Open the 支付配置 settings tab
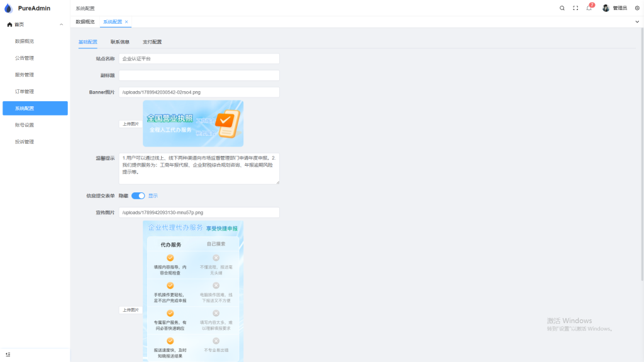The height and width of the screenshot is (362, 644). pos(152,42)
